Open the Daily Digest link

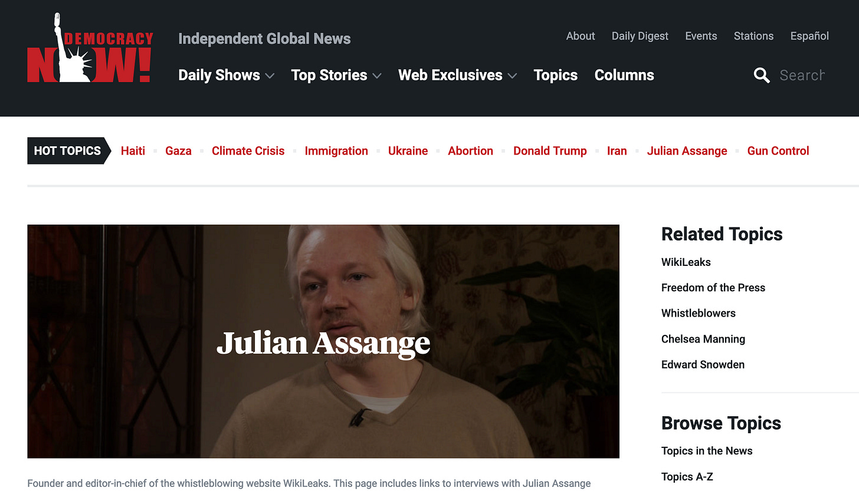point(640,36)
